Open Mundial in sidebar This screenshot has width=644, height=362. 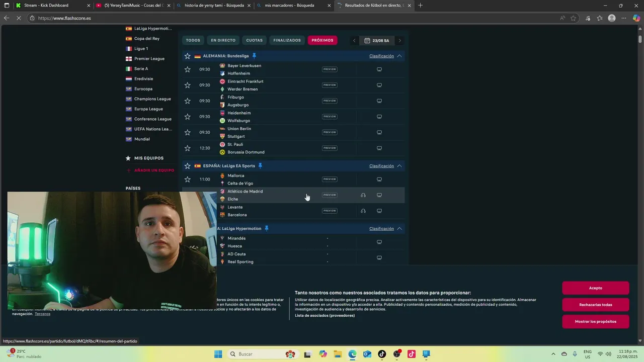(142, 139)
